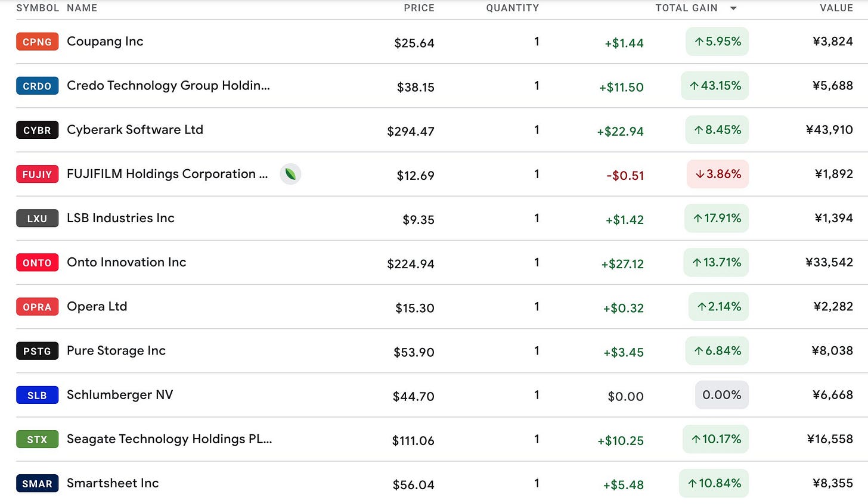The height and width of the screenshot is (504, 868).
Task: Click the PSTG ticker badge
Action: pos(37,351)
